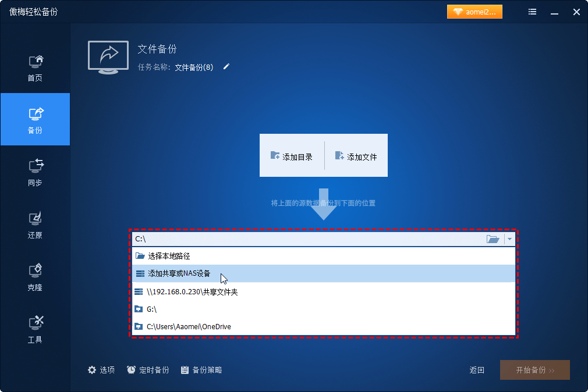588x392 pixels.
Task: Open 选项 settings with gear icon
Action: (101, 370)
